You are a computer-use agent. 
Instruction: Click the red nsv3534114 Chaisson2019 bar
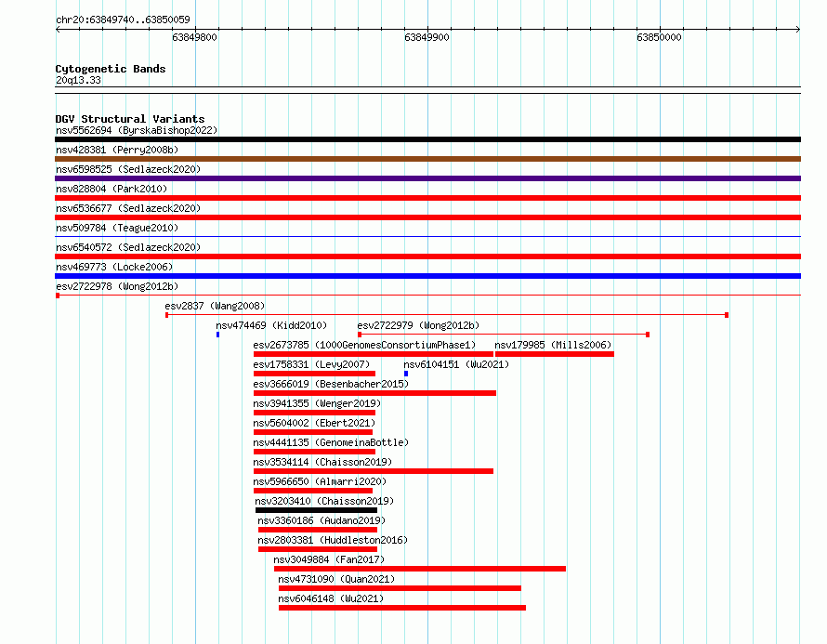374,471
